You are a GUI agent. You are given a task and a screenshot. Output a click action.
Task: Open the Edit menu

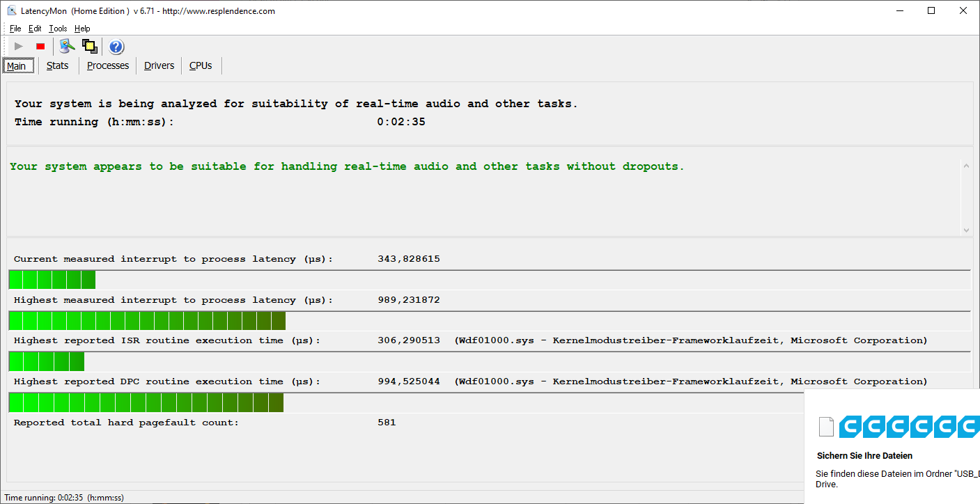[x=35, y=29]
